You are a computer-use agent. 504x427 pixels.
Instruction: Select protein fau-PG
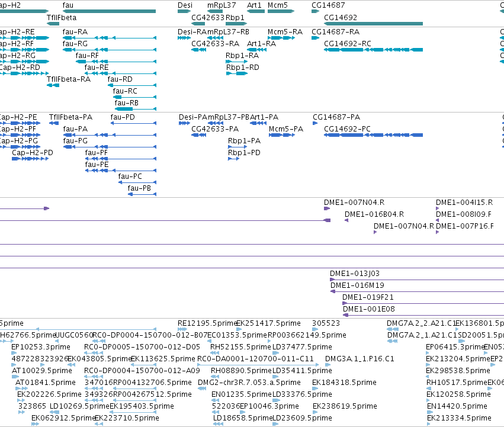tap(75, 141)
